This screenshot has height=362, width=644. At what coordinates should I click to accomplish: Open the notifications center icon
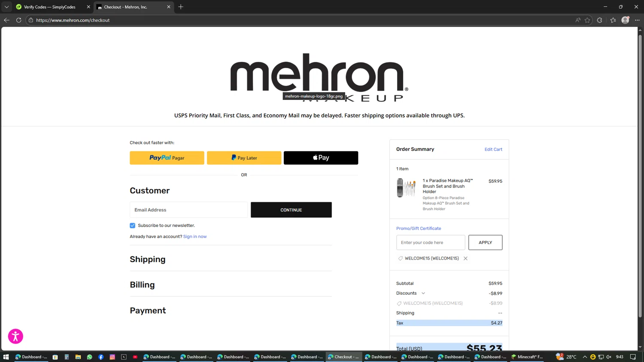(x=633, y=357)
